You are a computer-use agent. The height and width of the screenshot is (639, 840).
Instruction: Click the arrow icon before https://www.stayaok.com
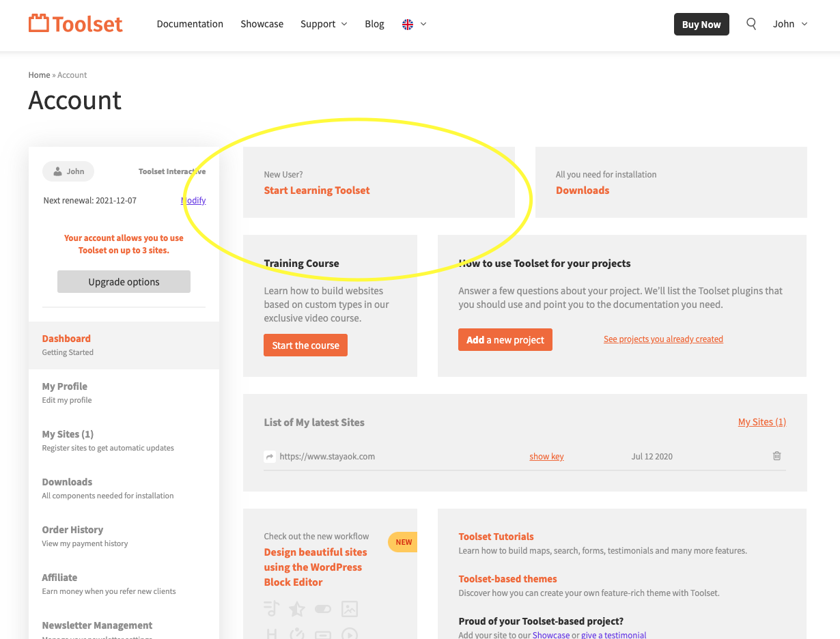[x=270, y=457]
